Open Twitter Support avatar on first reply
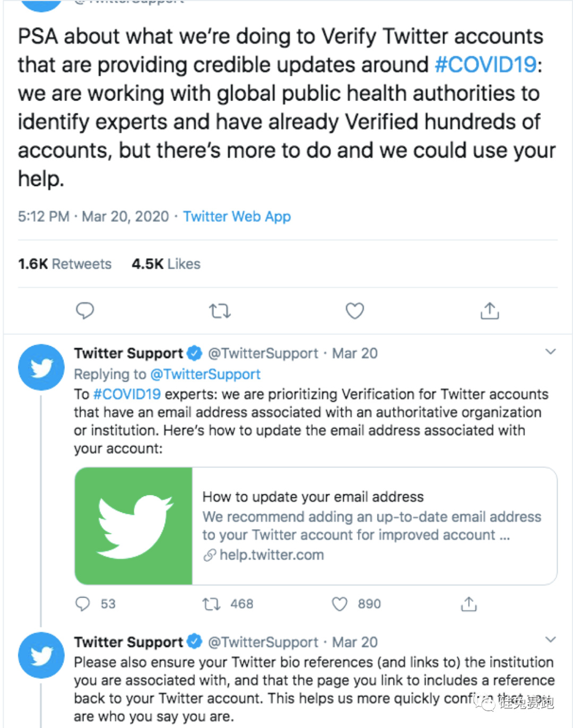 [41, 367]
